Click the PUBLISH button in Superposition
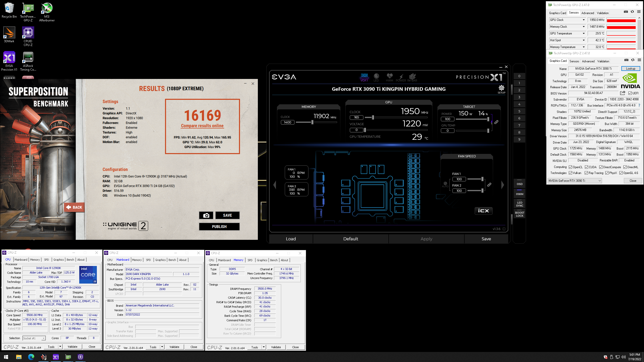 click(x=219, y=227)
